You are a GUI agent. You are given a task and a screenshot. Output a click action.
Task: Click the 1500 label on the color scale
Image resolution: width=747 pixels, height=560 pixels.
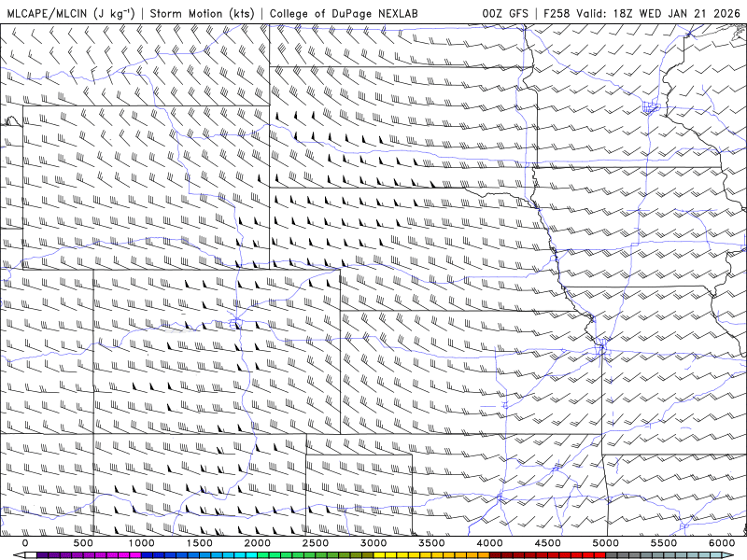200,543
